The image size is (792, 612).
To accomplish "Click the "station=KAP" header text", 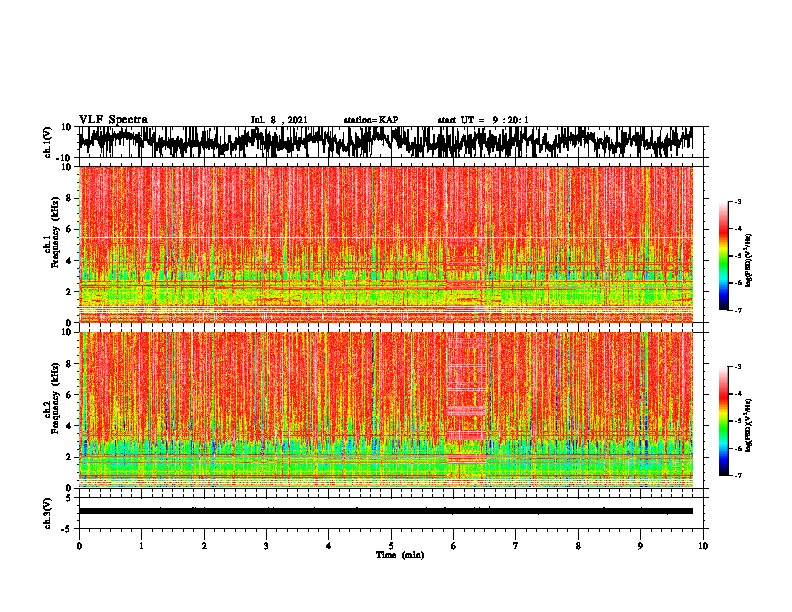I will tap(371, 120).
